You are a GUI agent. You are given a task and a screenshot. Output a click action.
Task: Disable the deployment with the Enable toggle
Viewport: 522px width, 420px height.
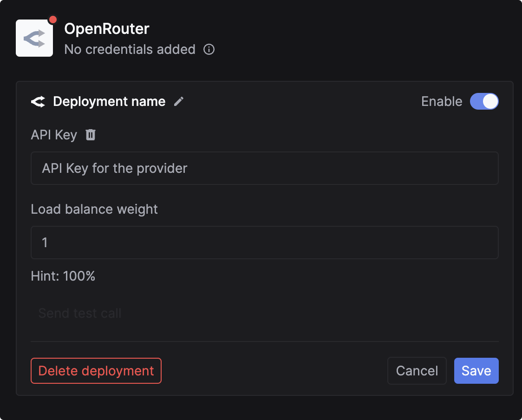pos(484,101)
